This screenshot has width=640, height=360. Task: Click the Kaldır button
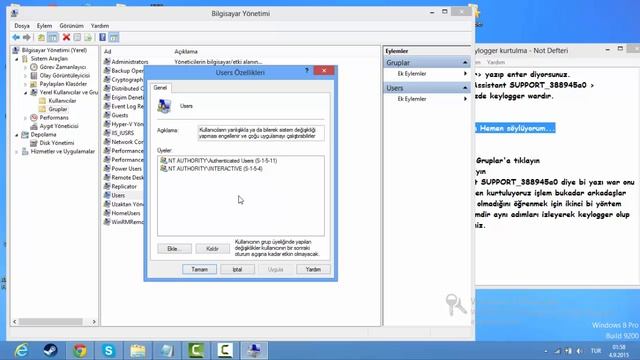(x=212, y=249)
